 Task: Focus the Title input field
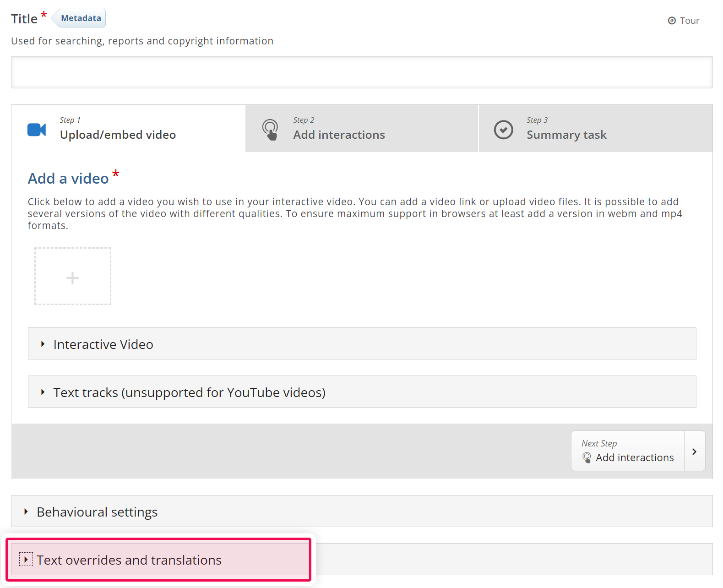coord(362,72)
